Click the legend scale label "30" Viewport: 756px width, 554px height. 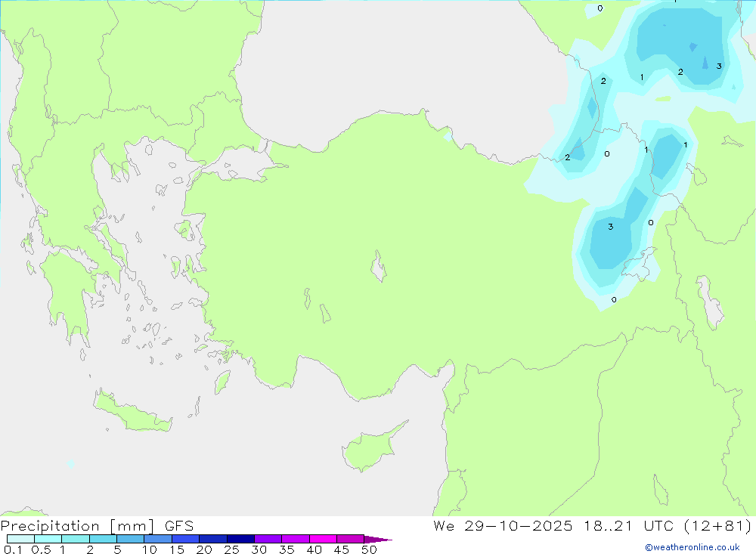pos(259,549)
